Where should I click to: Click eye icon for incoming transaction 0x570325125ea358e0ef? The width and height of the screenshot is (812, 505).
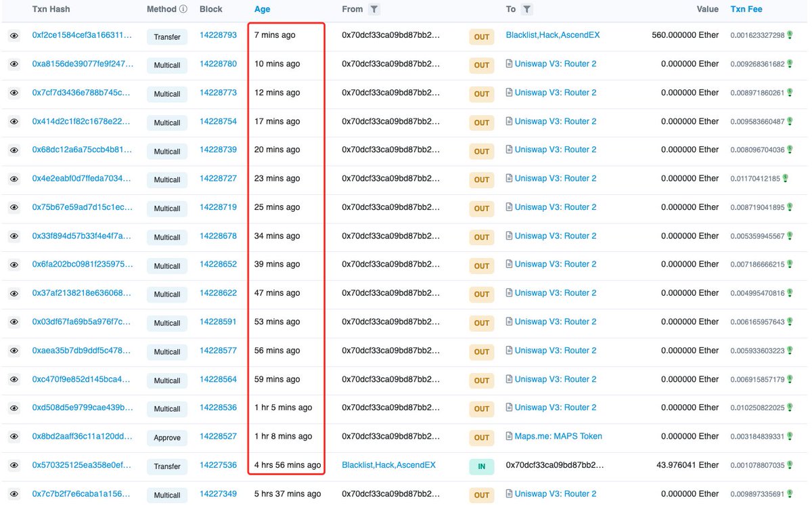coord(14,465)
